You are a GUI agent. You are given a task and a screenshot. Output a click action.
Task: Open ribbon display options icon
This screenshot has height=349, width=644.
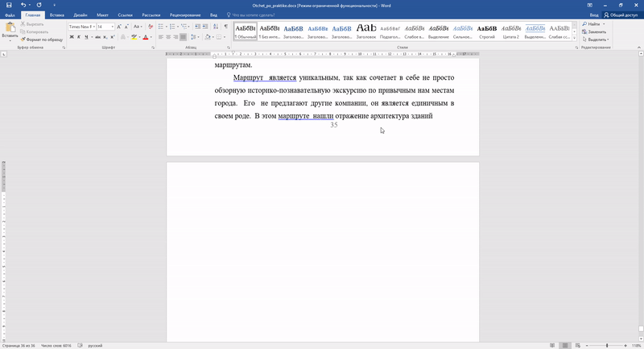pyautogui.click(x=590, y=5)
